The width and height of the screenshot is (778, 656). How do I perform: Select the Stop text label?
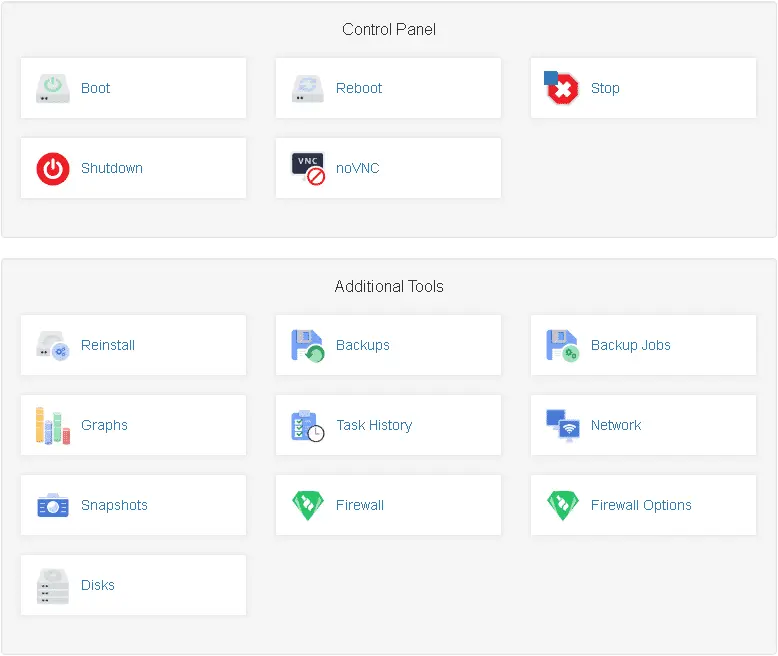coord(605,88)
